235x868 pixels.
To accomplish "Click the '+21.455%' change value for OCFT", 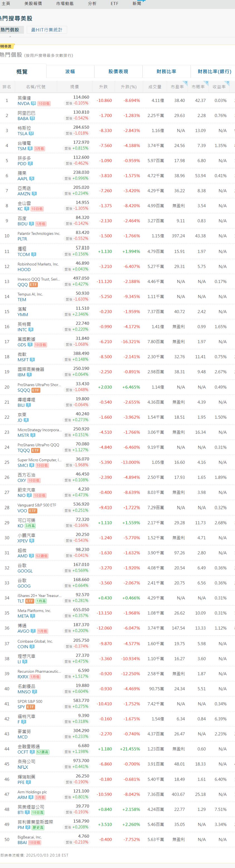I will [x=130, y=749].
